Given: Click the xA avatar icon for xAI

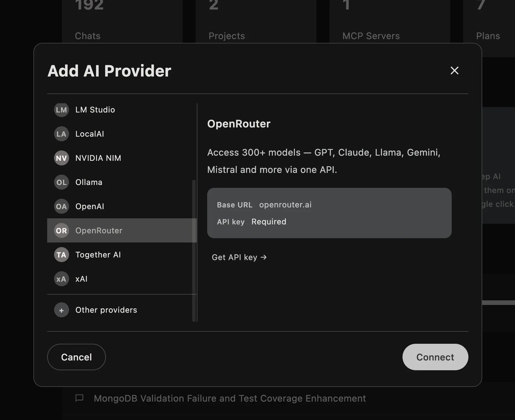Looking at the screenshot, I should tap(61, 279).
